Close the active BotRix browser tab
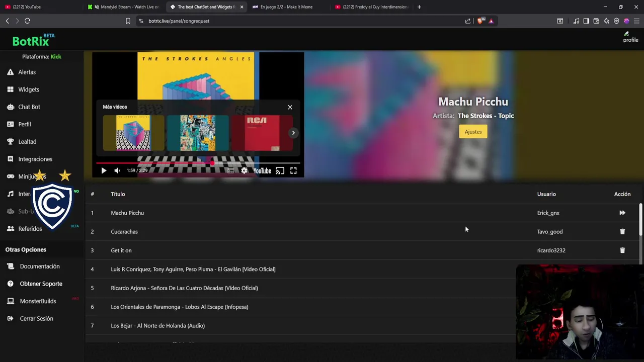 [x=242, y=7]
